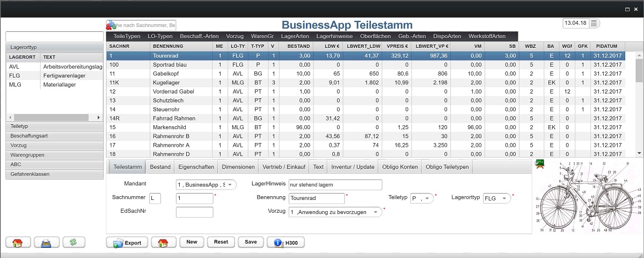The width and height of the screenshot is (644, 258).
Task: Open the Vorzug dropdown in the form
Action: (x=335, y=212)
